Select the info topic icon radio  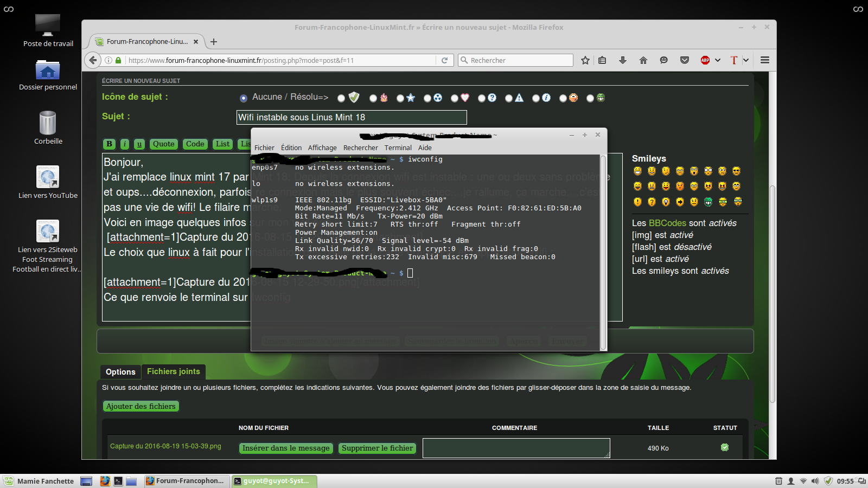536,98
